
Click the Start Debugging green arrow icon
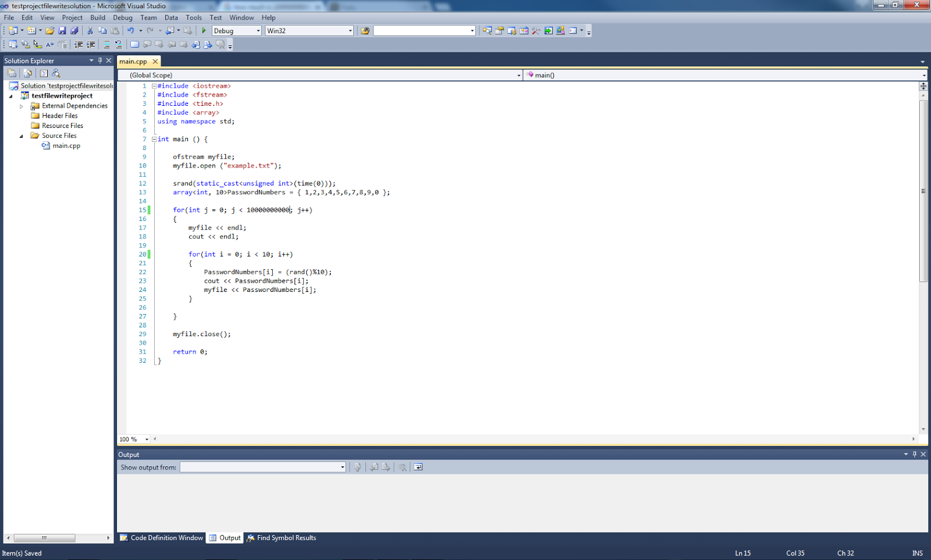click(x=203, y=30)
